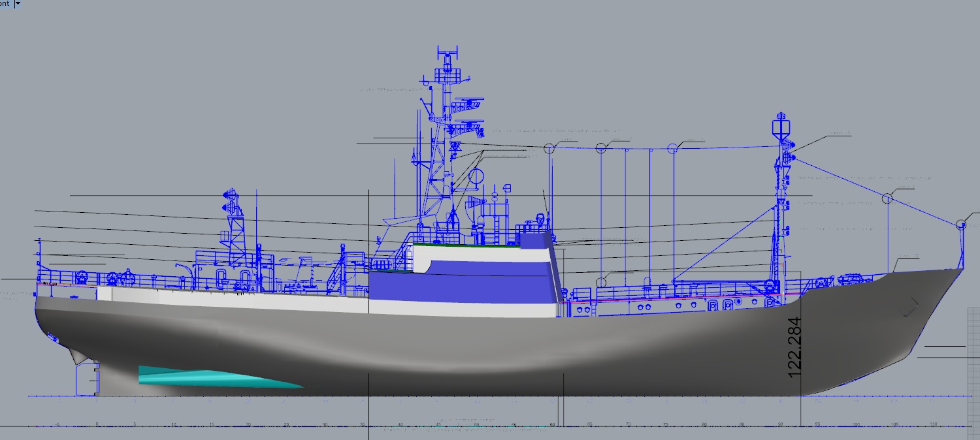980x440 pixels.
Task: Click the anchor recess on the bow
Action: point(911,305)
